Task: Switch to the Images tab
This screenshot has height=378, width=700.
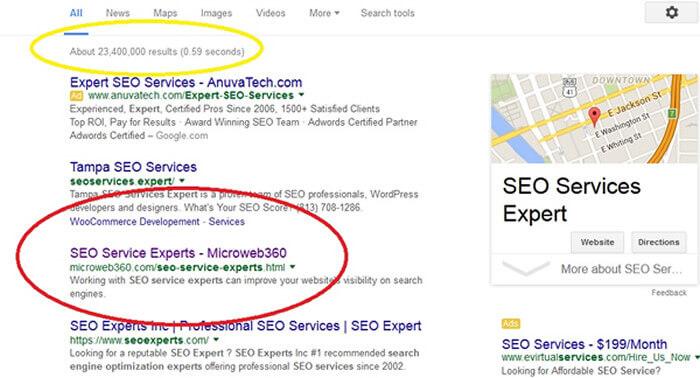Action: point(216,13)
